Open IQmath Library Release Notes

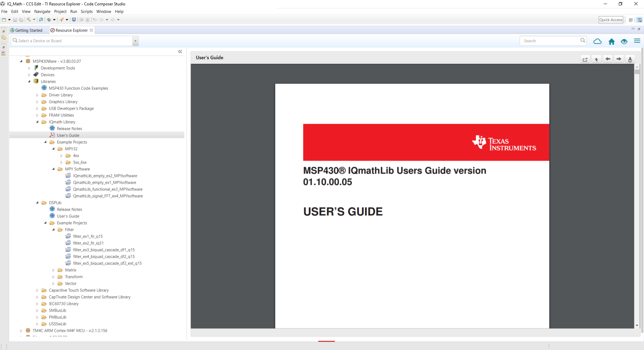70,129
